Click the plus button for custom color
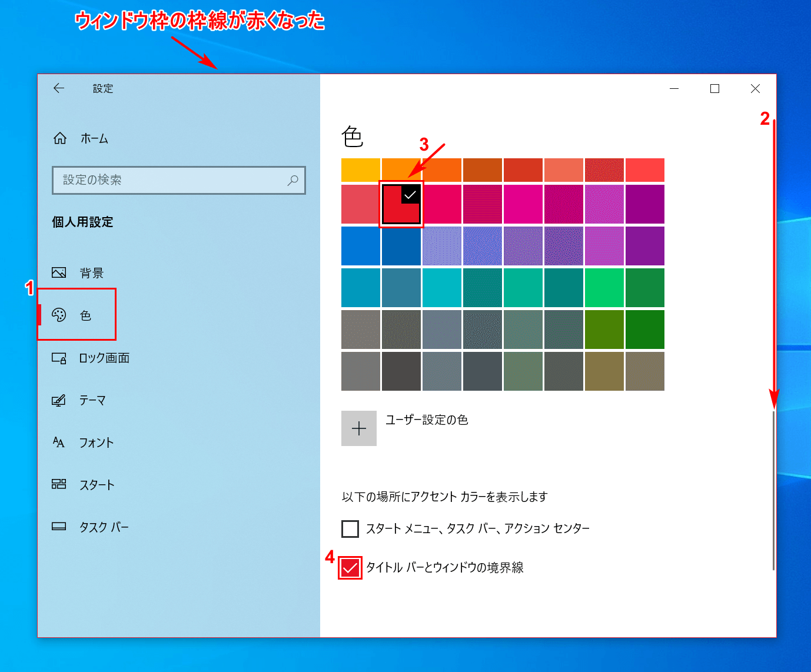 click(359, 428)
